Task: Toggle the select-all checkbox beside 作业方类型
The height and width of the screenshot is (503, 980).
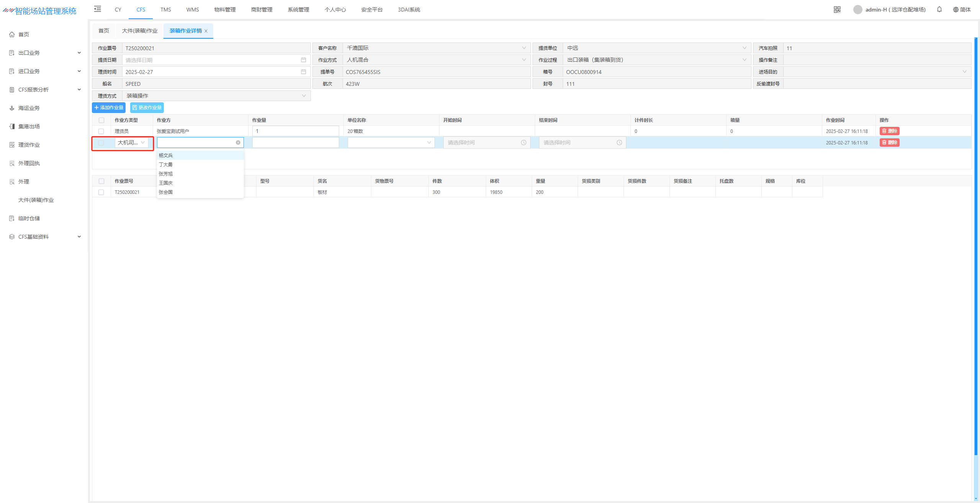Action: [x=101, y=120]
